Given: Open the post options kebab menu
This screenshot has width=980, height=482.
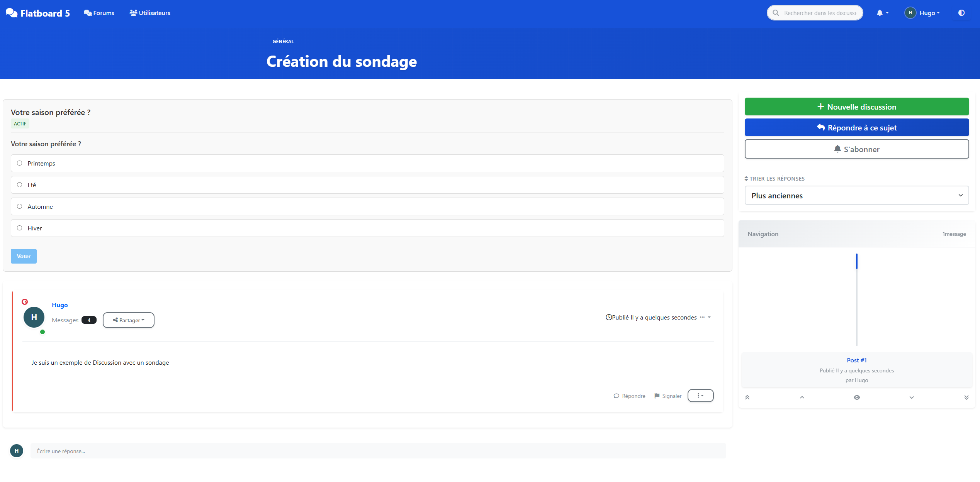Looking at the screenshot, I should tap(700, 396).
